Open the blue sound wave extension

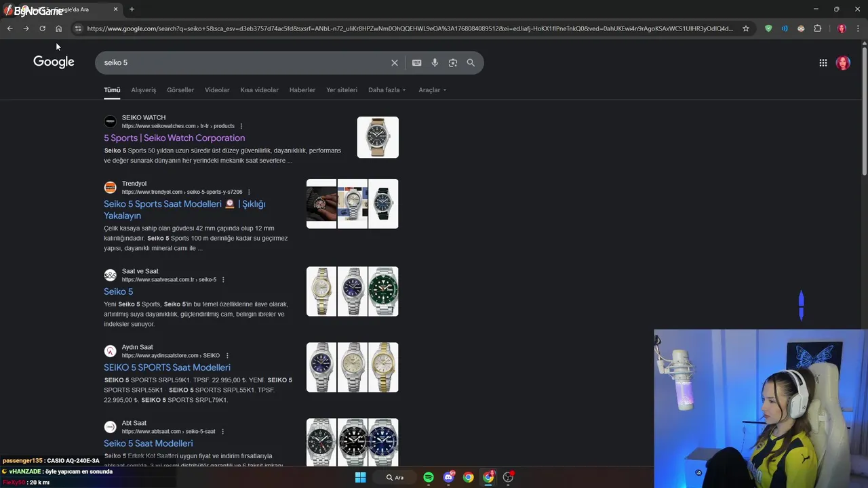pyautogui.click(x=785, y=28)
